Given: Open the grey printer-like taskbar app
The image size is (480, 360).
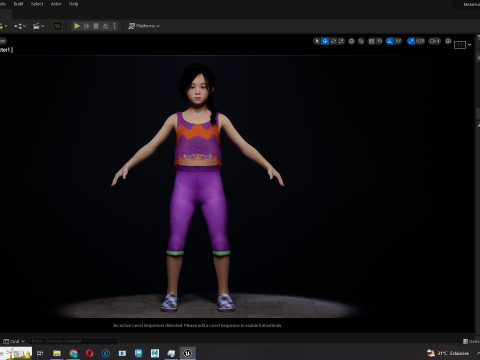Looking at the screenshot, I should (171, 353).
